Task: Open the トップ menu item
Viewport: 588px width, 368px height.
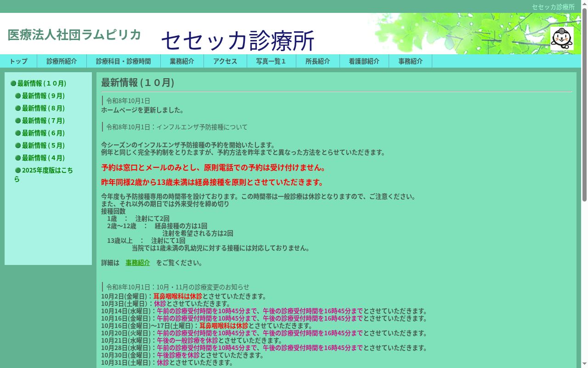Action: tap(18, 61)
